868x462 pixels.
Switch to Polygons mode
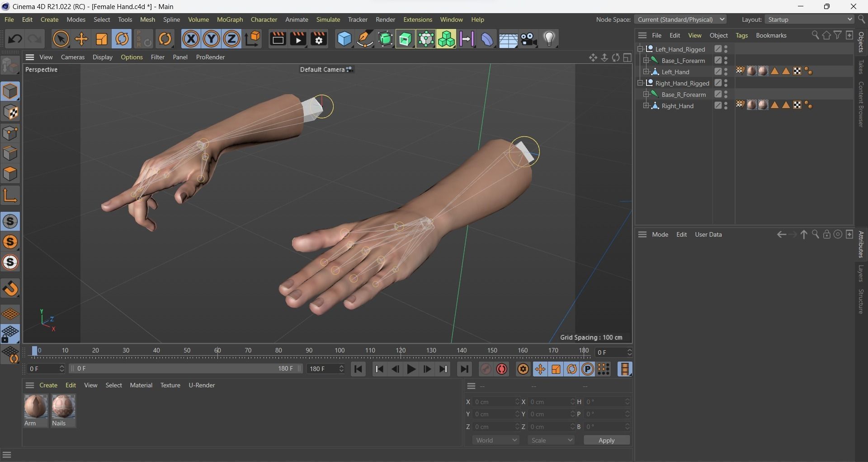pos(10,174)
